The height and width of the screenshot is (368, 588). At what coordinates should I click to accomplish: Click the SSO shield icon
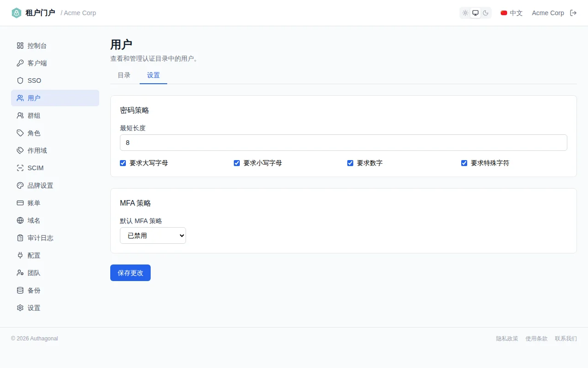click(x=20, y=80)
